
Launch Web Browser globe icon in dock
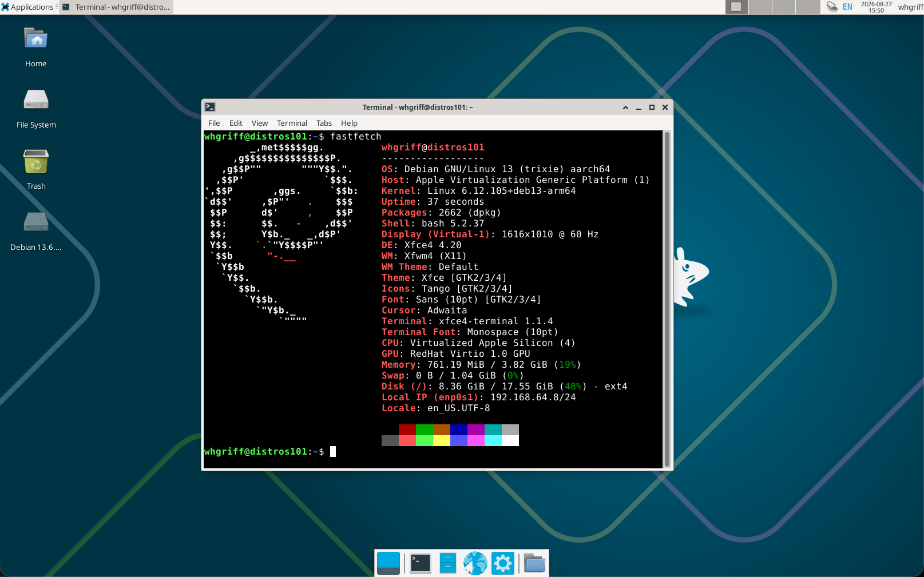pyautogui.click(x=475, y=563)
